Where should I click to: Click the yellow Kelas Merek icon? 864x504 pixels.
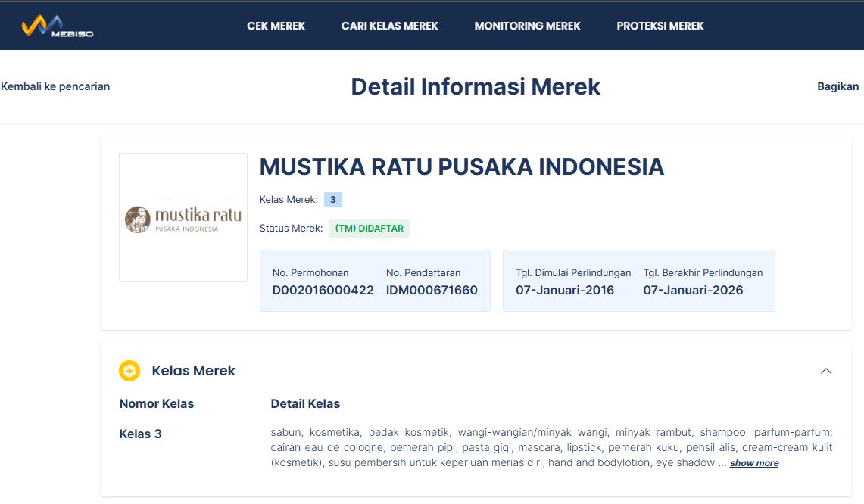pyautogui.click(x=129, y=371)
